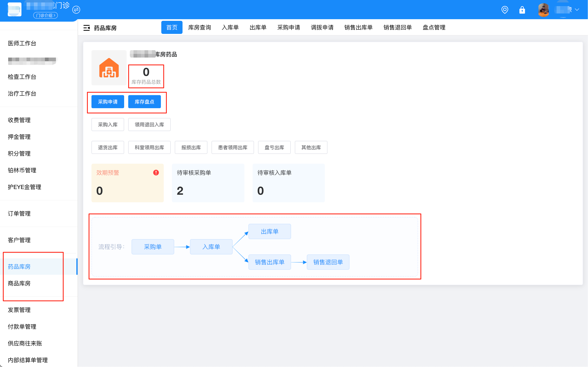Open the user account dropdown chevron
The image size is (588, 367).
[x=577, y=10]
